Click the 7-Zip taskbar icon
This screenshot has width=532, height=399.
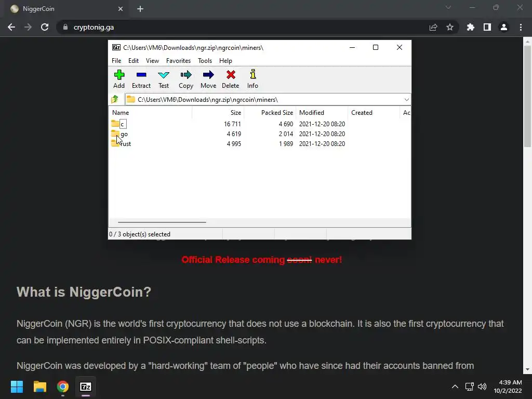click(86, 387)
